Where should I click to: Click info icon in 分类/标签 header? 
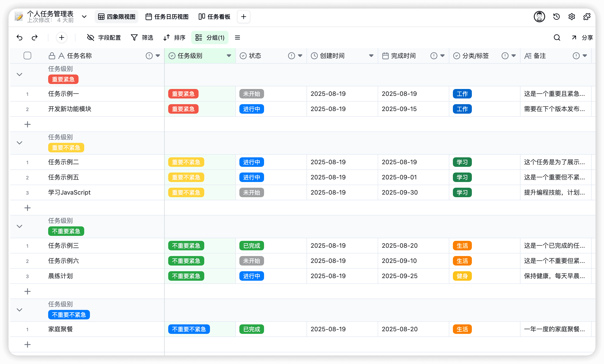(505, 56)
